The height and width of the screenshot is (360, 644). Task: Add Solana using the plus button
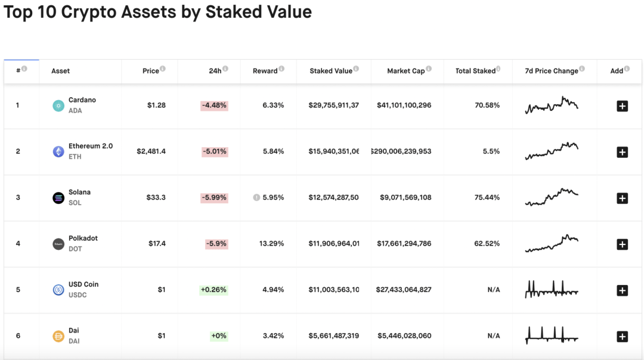pos(622,198)
